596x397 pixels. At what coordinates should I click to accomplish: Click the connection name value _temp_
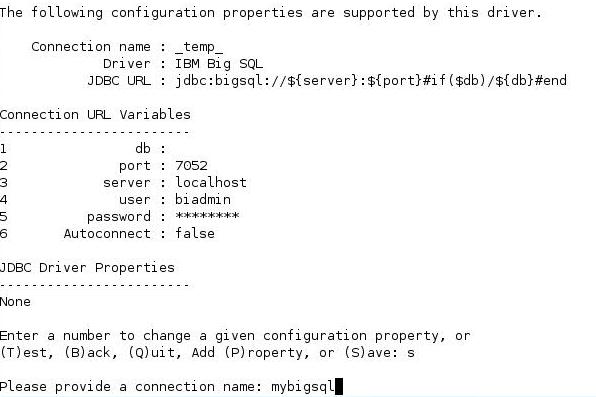pos(199,47)
